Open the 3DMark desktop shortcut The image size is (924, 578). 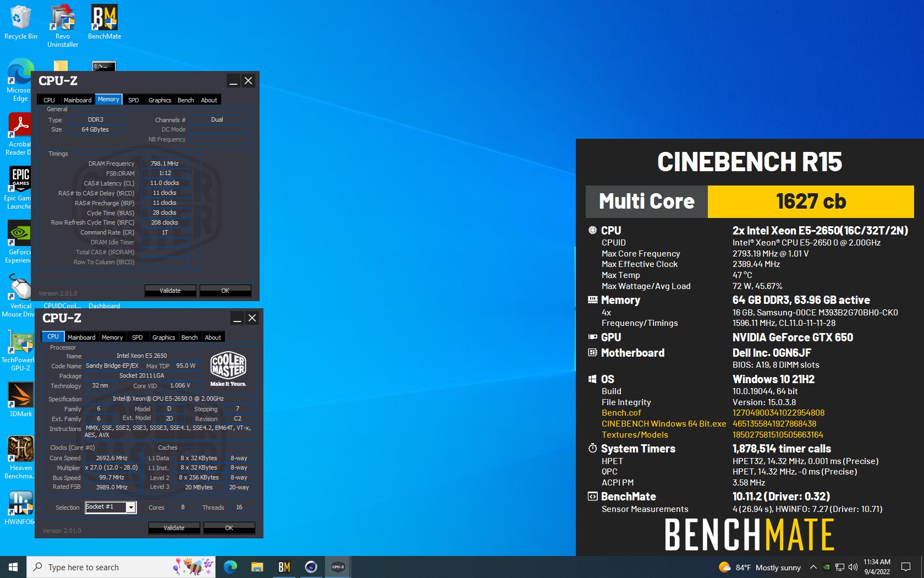[x=20, y=400]
